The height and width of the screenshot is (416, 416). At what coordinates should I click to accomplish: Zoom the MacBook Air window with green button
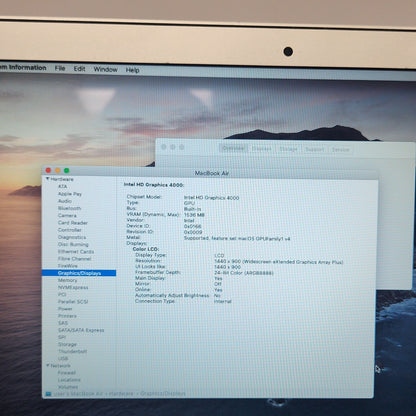[67, 171]
